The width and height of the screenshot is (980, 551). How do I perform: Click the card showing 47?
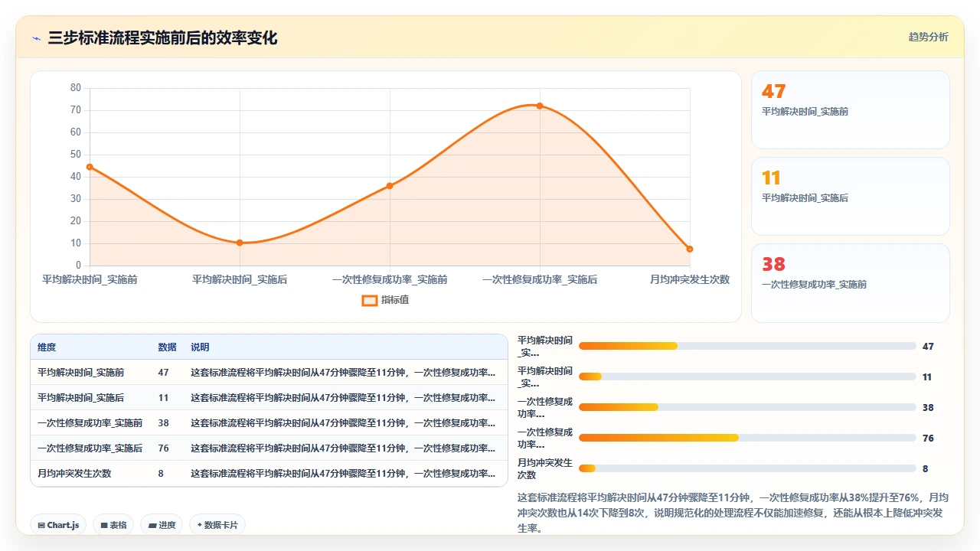point(851,109)
